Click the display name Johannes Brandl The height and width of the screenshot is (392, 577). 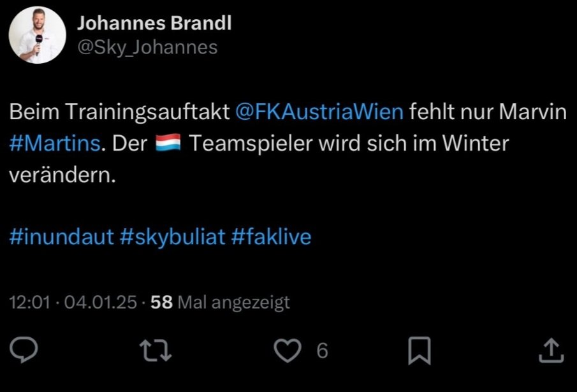154,24
